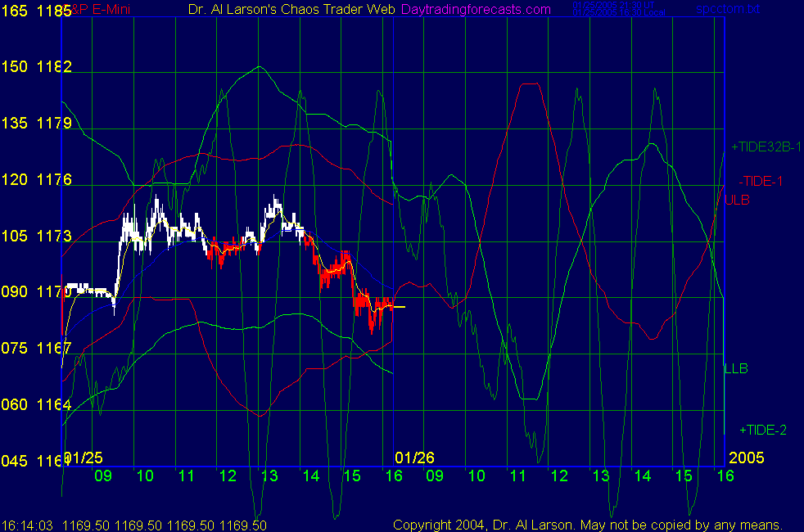Select the 13 hour mark of 01/25 session
The image size is (804, 532).
click(269, 476)
